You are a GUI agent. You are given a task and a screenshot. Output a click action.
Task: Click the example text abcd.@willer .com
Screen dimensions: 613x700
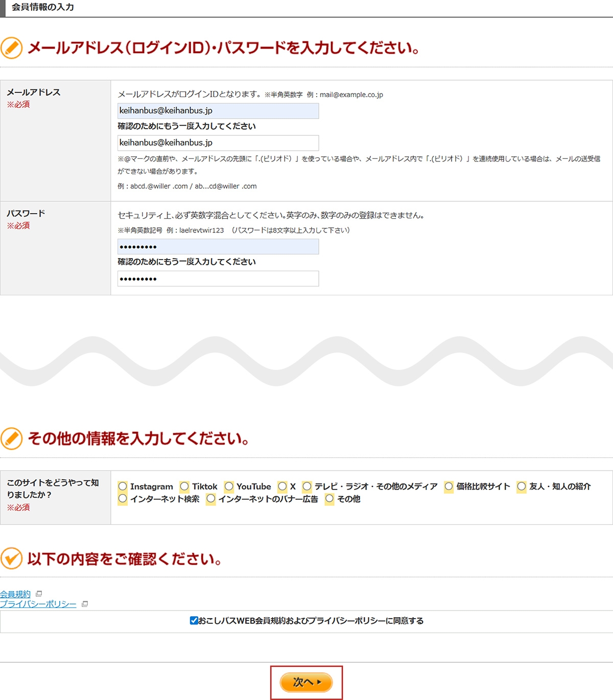tap(159, 186)
